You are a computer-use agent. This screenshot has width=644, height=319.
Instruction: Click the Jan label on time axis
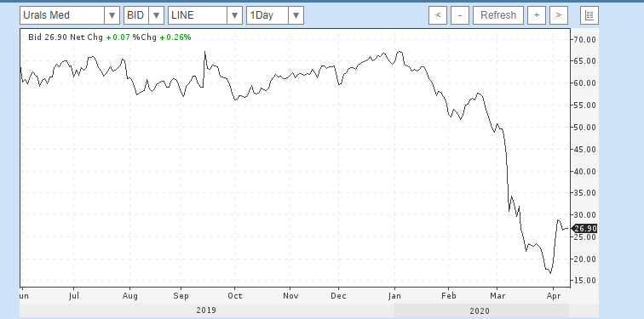394,296
